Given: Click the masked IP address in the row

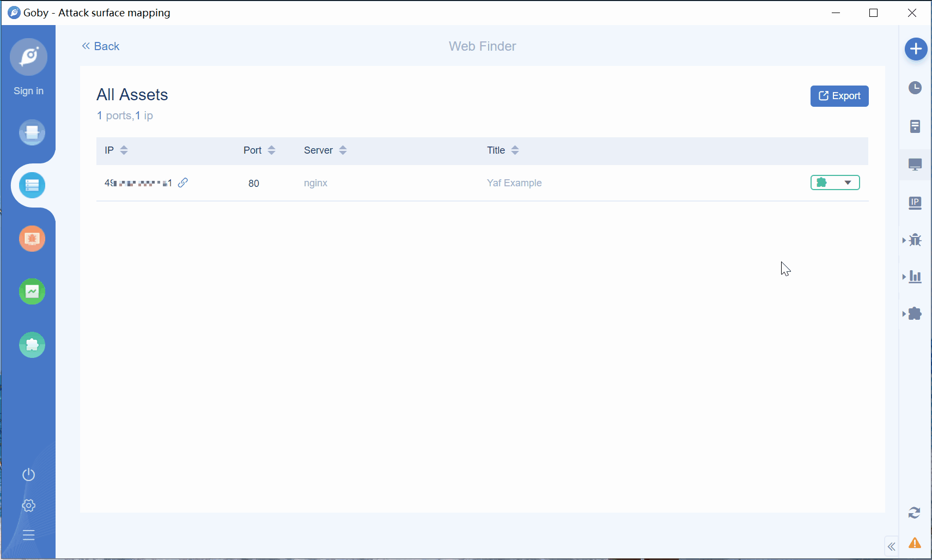Looking at the screenshot, I should (x=138, y=183).
